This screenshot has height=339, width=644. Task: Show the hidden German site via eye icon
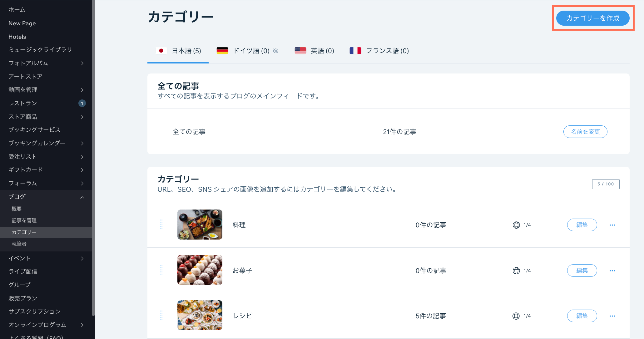click(275, 51)
